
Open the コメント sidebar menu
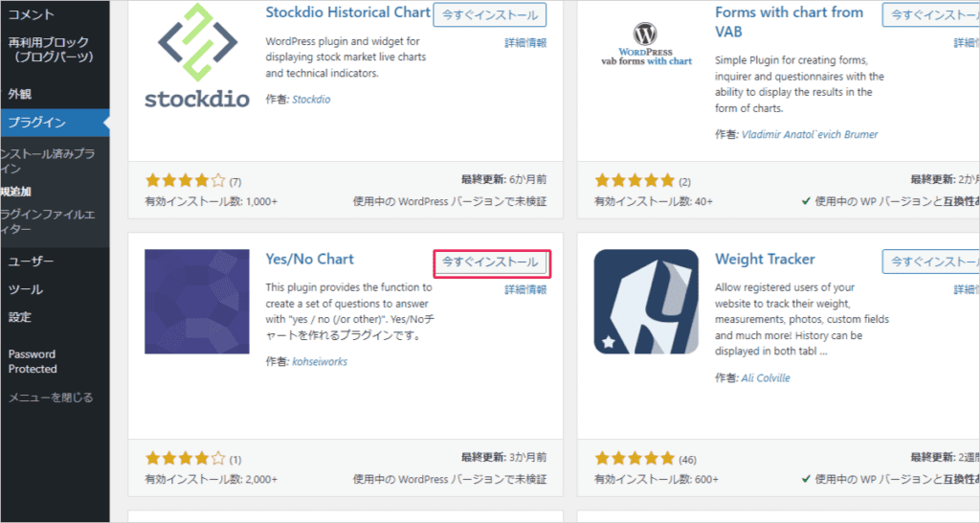tap(32, 14)
